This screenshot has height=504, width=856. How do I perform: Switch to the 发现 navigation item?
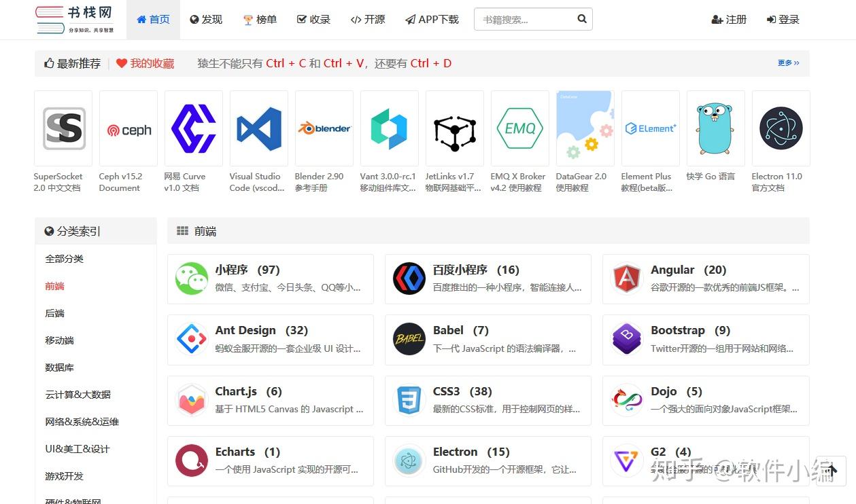(205, 20)
